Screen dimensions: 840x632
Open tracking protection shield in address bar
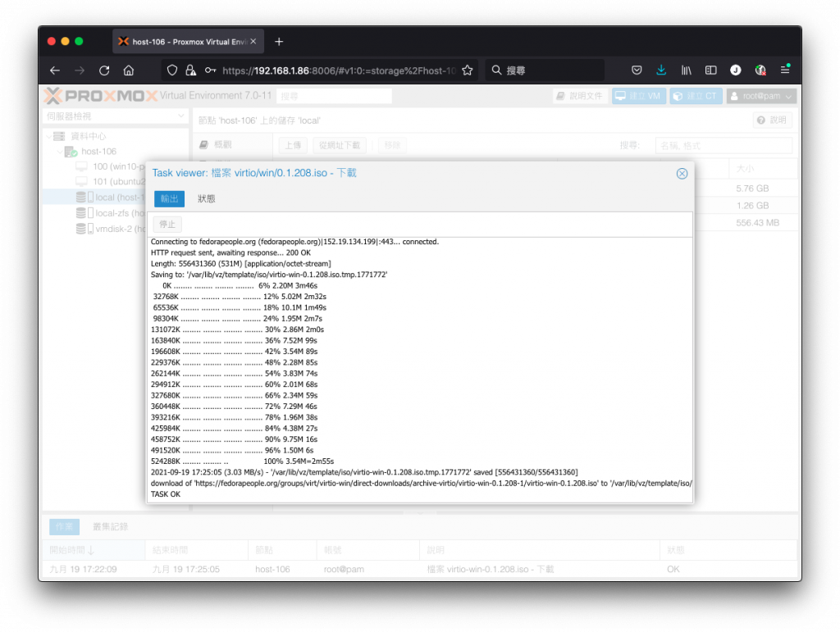tap(172, 70)
